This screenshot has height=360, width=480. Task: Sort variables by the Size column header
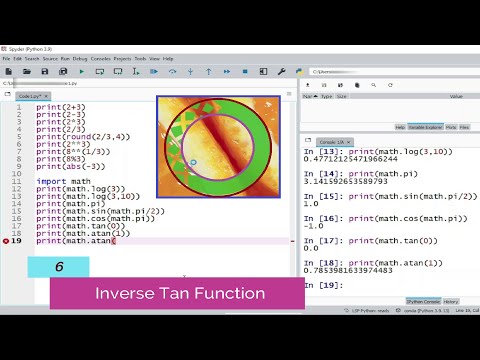(x=342, y=96)
